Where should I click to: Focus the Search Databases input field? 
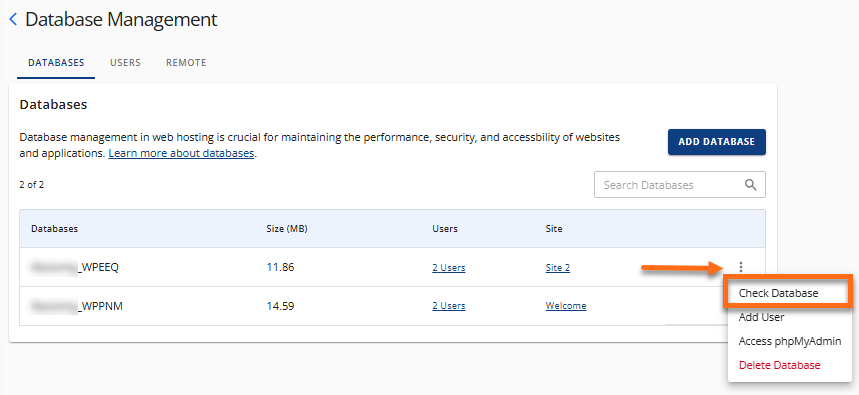point(680,185)
